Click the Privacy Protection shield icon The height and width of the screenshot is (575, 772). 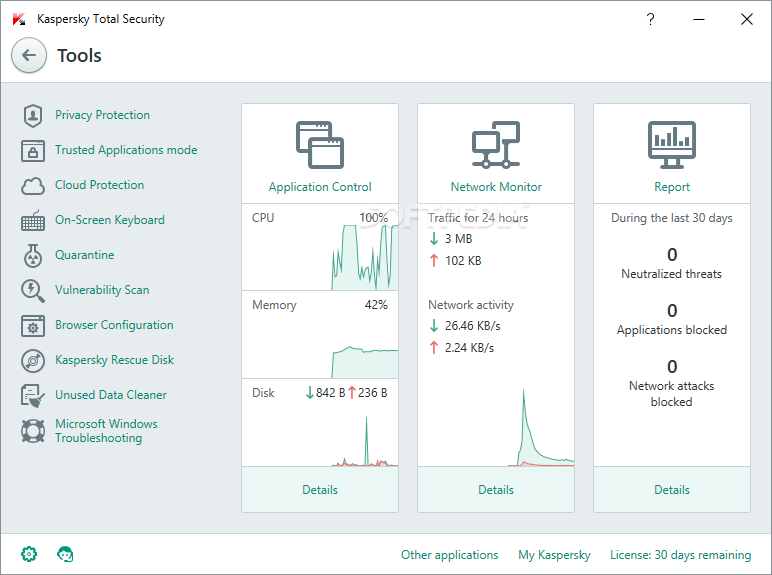(33, 116)
